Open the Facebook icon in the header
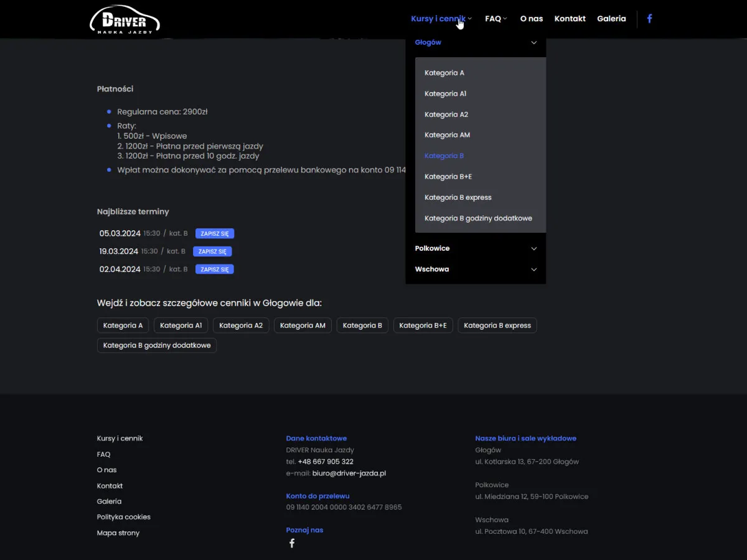The image size is (747, 560). tap(649, 19)
